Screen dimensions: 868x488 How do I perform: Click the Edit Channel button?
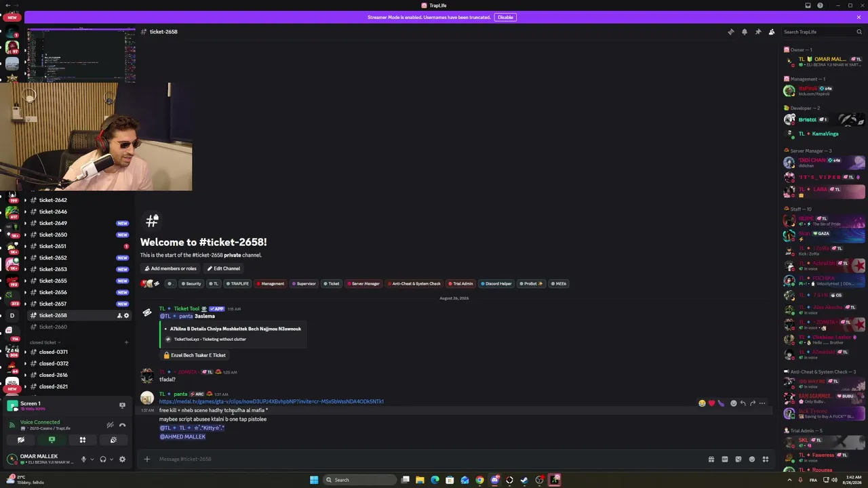coord(223,268)
